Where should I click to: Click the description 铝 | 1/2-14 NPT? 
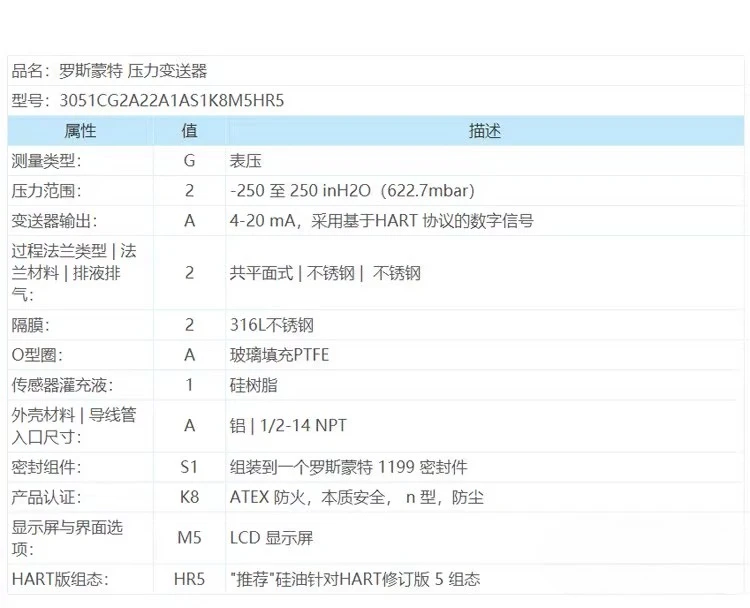(x=288, y=426)
